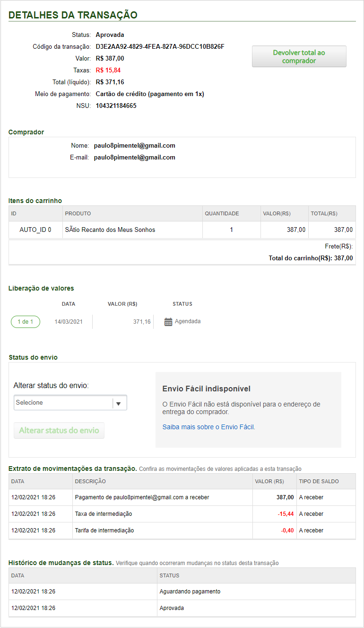Click the DESCRIÇÃO column header in extrato
Image resolution: width=364 pixels, height=628 pixels.
coord(90,481)
